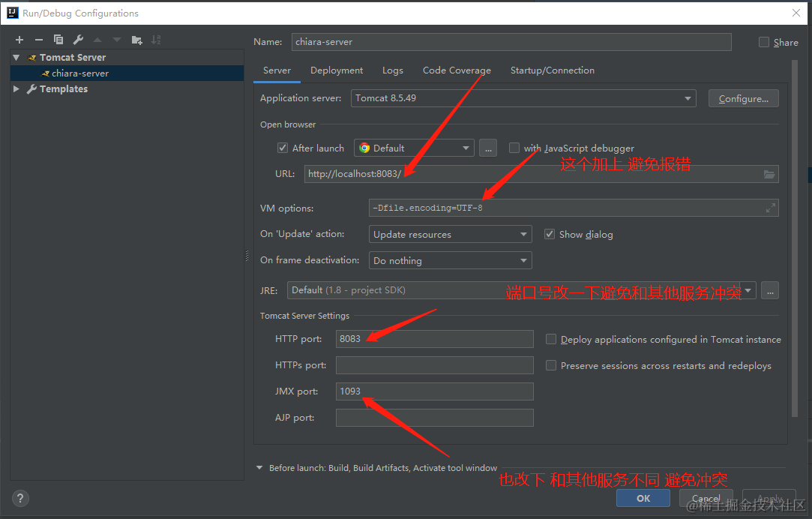
Task: Collapse Tomcat Server tree node
Action: click(x=16, y=58)
